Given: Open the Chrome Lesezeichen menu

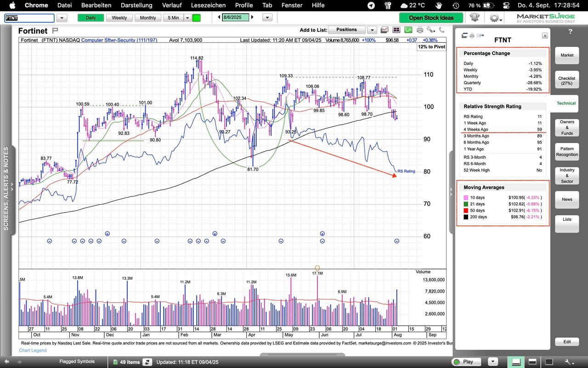Looking at the screenshot, I should pyautogui.click(x=208, y=6).
